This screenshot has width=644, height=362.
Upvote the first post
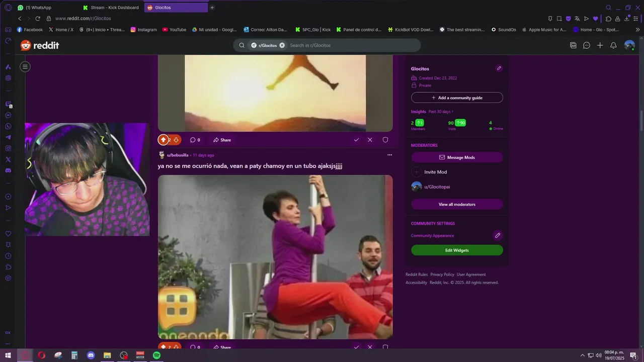[163, 140]
